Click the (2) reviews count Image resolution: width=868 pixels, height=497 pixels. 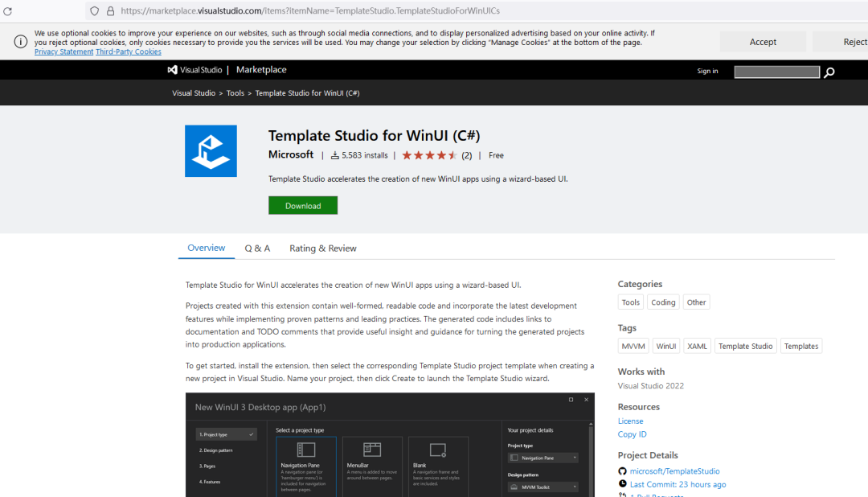click(467, 155)
